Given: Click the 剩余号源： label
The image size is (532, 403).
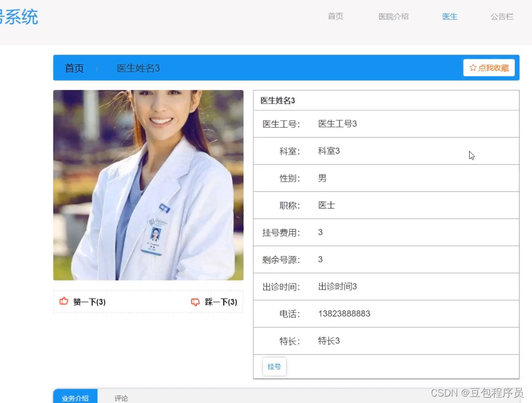Looking at the screenshot, I should pyautogui.click(x=281, y=259).
